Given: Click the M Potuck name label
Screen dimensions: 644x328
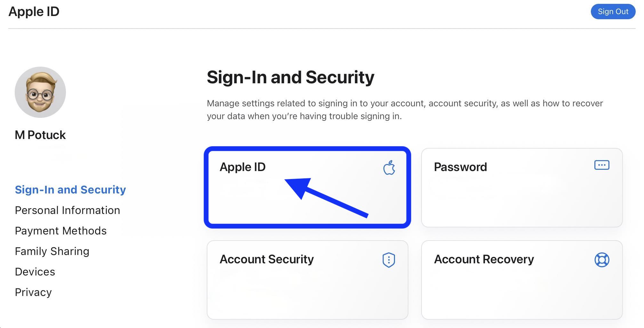Looking at the screenshot, I should click(40, 135).
